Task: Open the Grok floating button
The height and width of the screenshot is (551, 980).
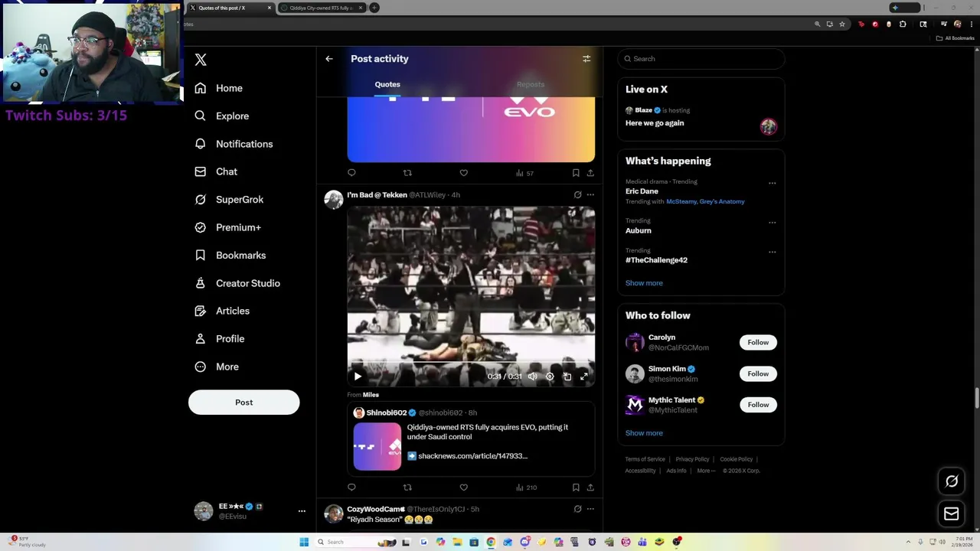Action: point(952,482)
